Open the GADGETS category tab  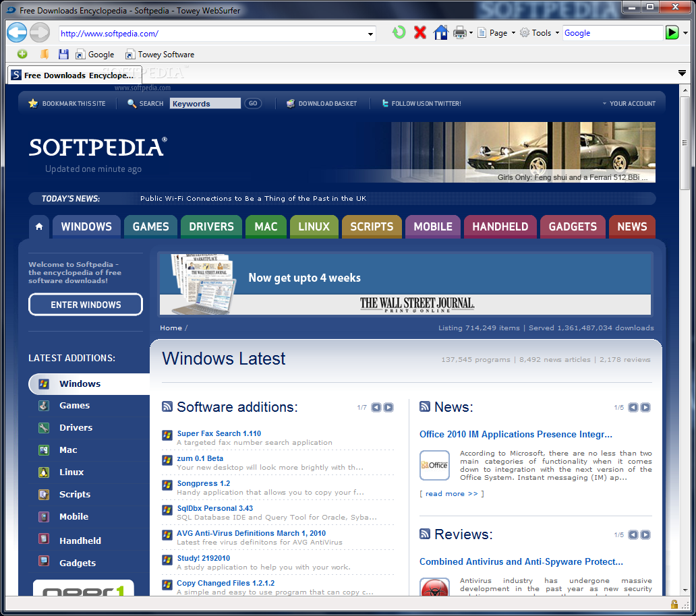(573, 226)
